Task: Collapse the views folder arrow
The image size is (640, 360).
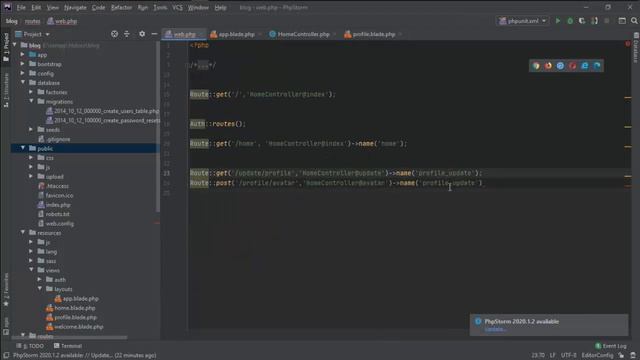Action: 31,270
